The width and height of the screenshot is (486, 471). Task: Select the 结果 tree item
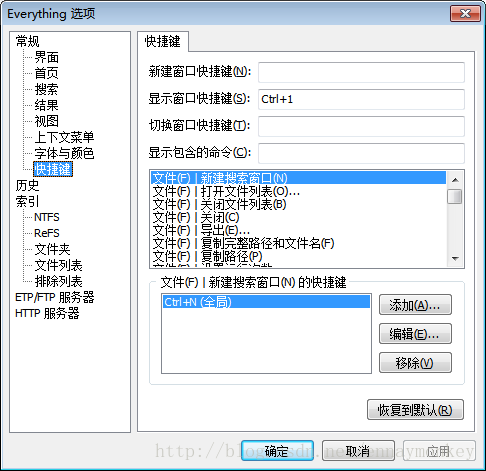(47, 105)
